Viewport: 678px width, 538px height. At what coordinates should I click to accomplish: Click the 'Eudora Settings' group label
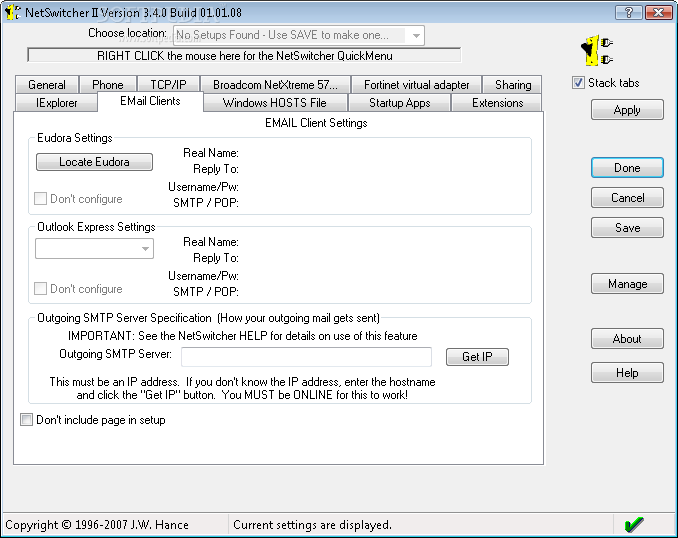coord(75,138)
